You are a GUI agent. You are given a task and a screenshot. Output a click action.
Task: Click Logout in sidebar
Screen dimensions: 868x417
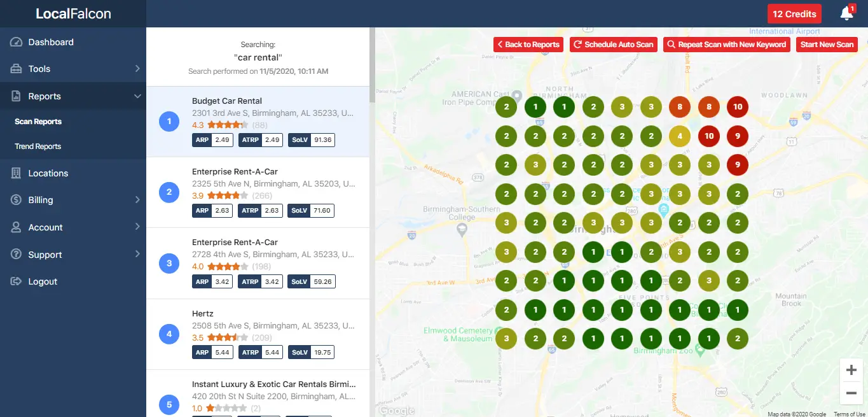pos(43,281)
